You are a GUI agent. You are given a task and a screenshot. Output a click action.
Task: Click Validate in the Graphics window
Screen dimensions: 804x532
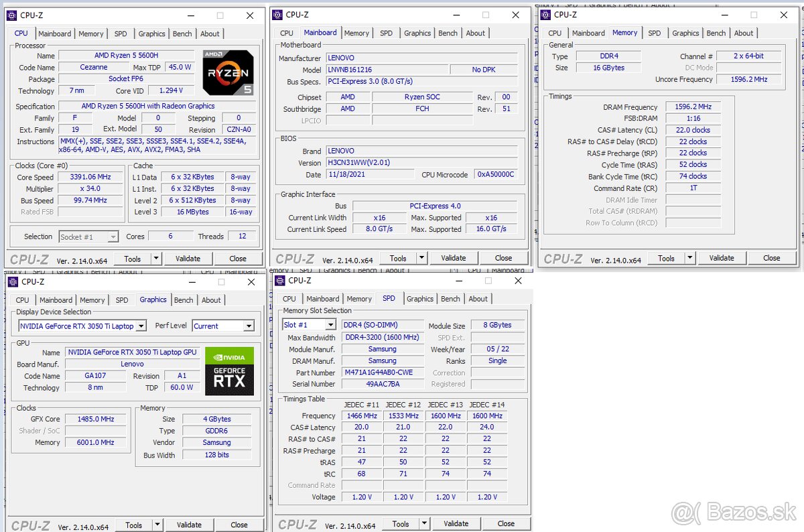(189, 525)
